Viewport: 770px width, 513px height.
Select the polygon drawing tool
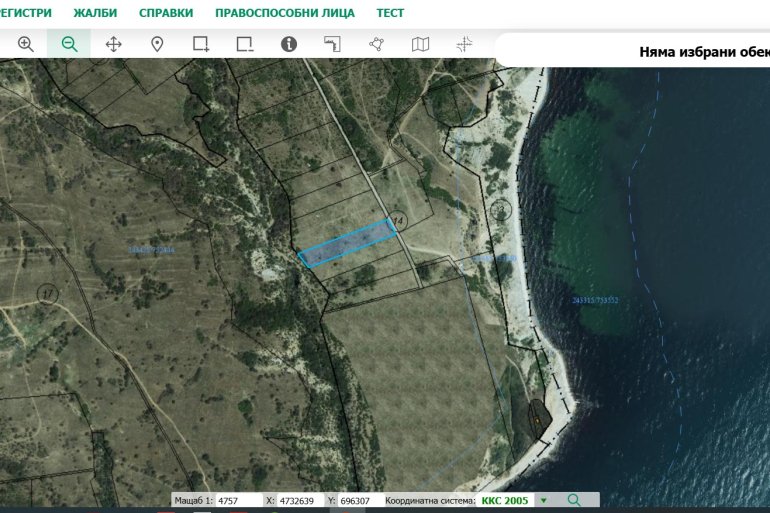tap(376, 44)
